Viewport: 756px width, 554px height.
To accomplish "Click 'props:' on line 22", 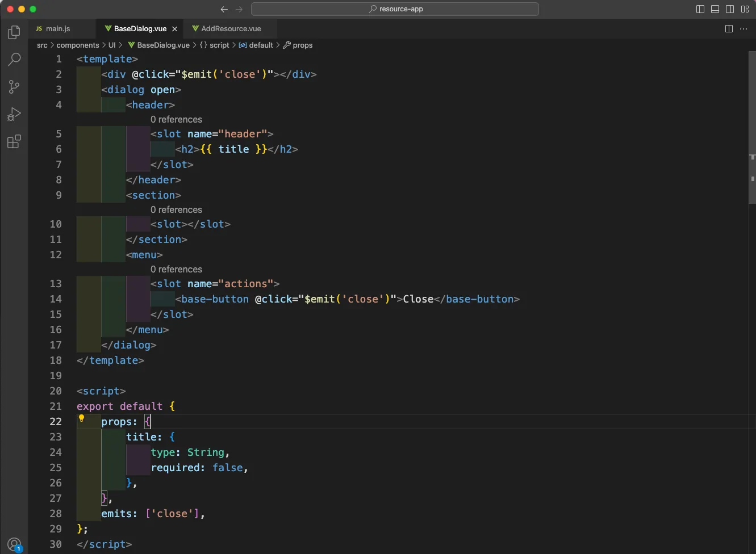I will (119, 422).
